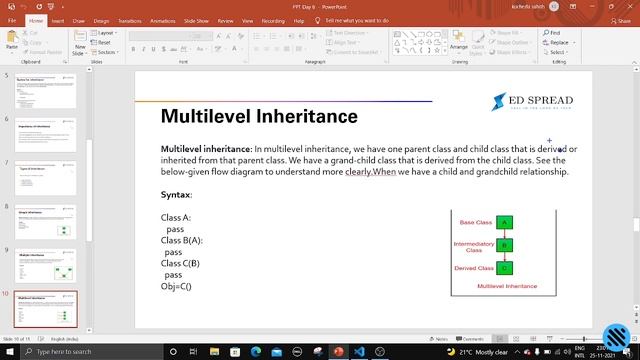Click the Draw tab
Viewport: 640px width, 360px height.
click(78, 21)
